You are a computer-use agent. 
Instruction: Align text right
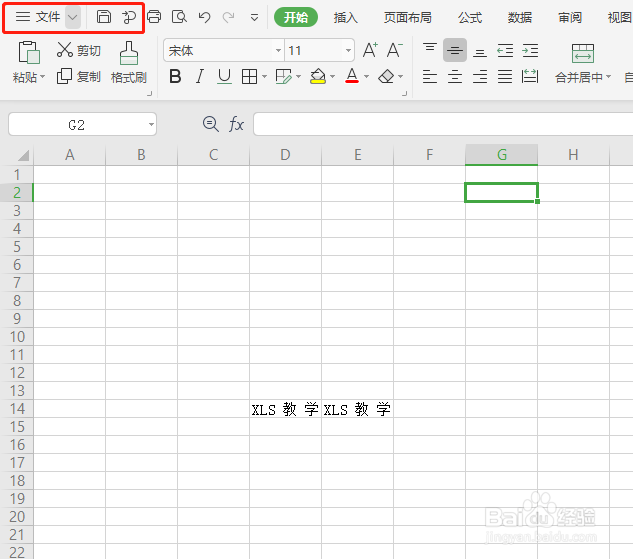[480, 76]
